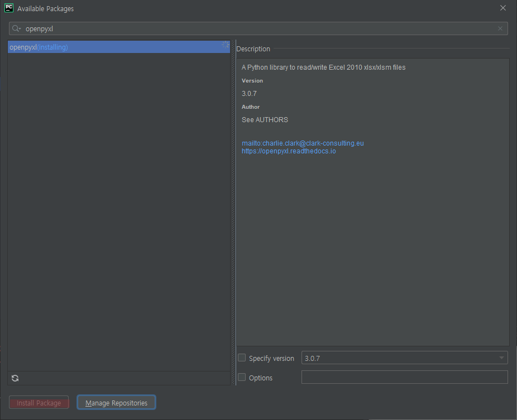Viewport: 517px width, 420px height.
Task: Click the Available Packages window title
Action: click(x=45, y=9)
